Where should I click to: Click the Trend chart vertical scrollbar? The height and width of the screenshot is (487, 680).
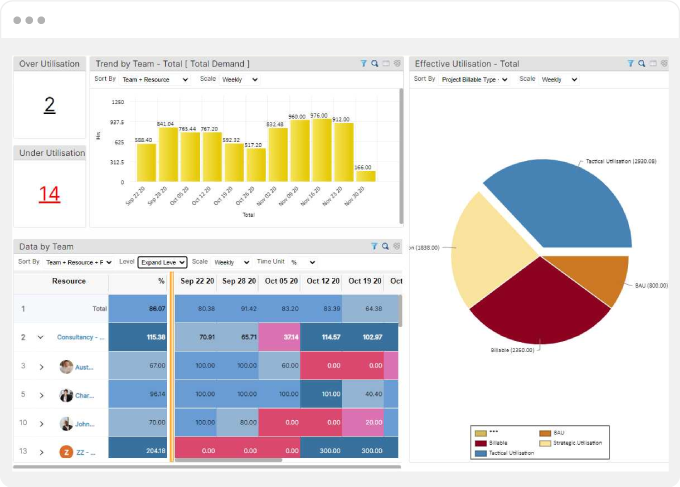pos(401,156)
